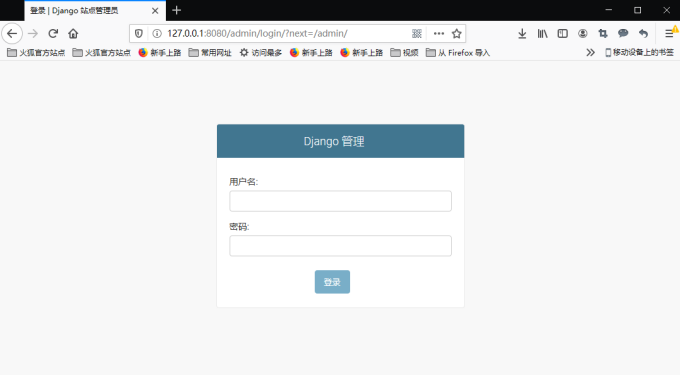Bookmark this page with the star icon
This screenshot has width=681, height=375.
pos(456,33)
